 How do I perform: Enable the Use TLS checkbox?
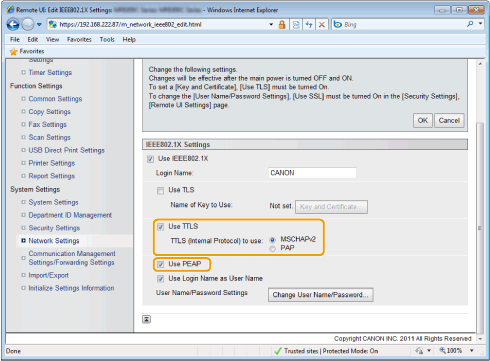coord(160,190)
